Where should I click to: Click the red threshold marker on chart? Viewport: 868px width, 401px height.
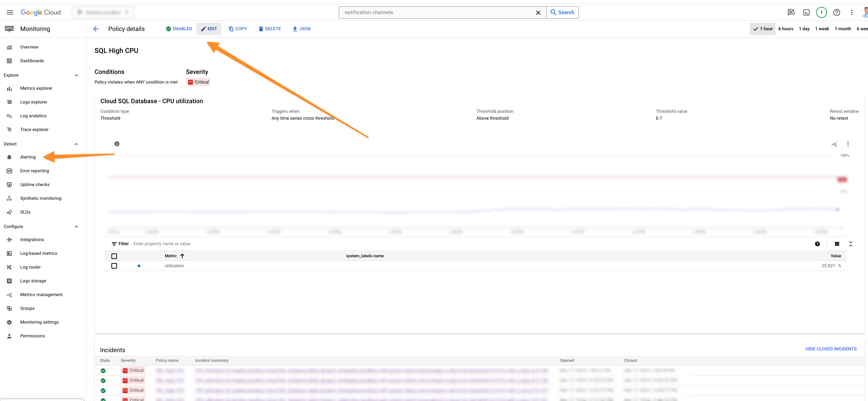tap(842, 180)
